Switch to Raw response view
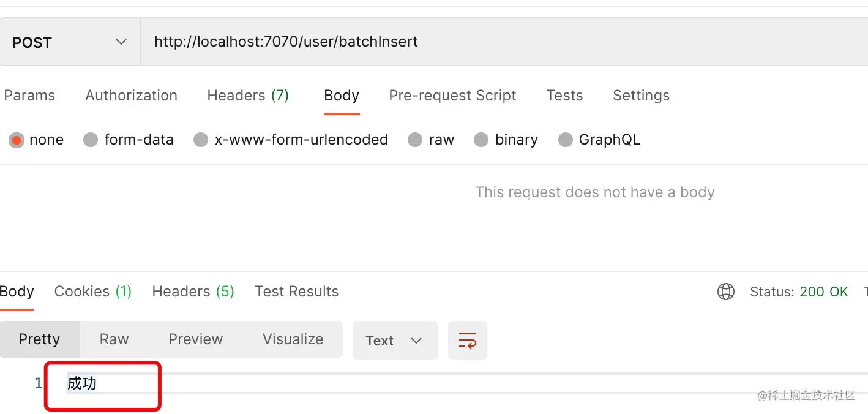Image resolution: width=868 pixels, height=414 pixels. coord(114,339)
